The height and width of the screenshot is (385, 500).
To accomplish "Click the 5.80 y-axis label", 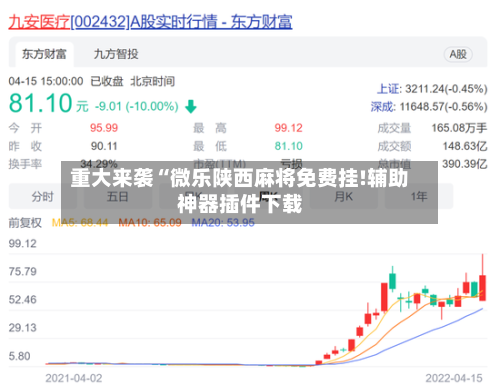I will point(19,356).
